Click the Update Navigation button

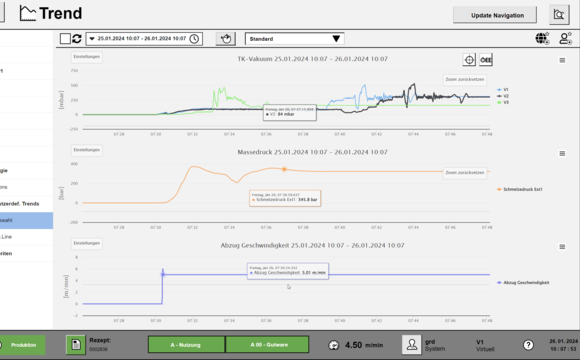[495, 15]
